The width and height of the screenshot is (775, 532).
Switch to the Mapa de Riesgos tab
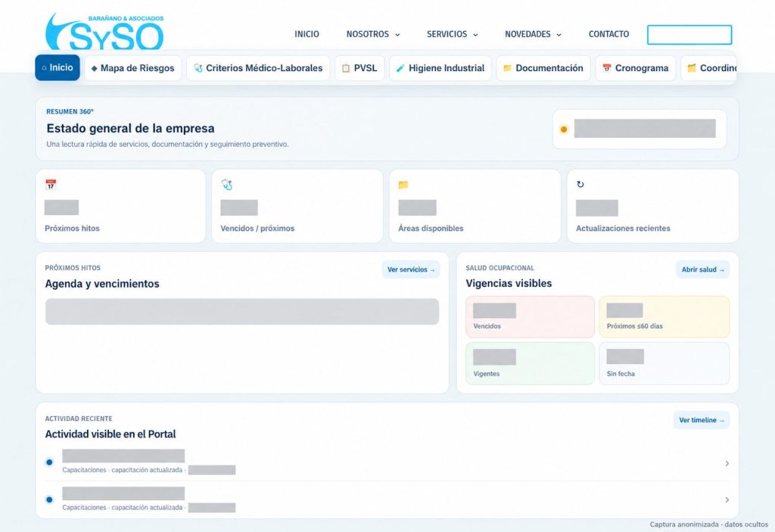coord(133,68)
